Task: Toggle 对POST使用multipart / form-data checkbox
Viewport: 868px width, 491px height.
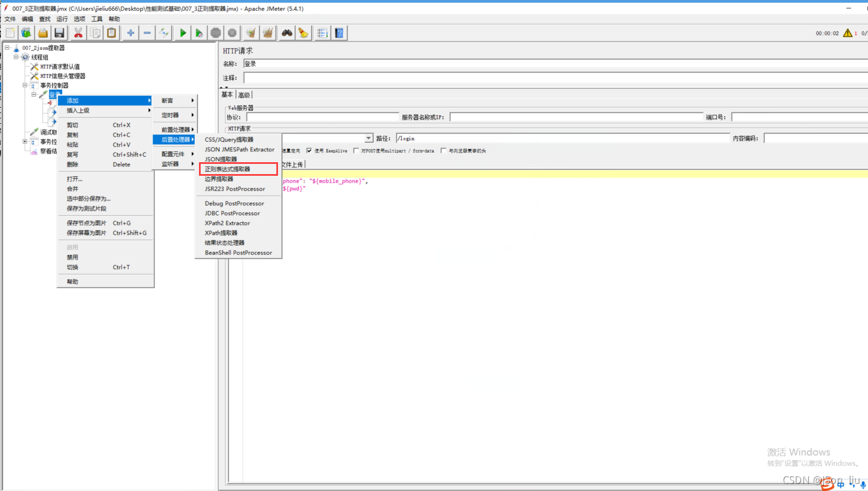Action: 356,151
